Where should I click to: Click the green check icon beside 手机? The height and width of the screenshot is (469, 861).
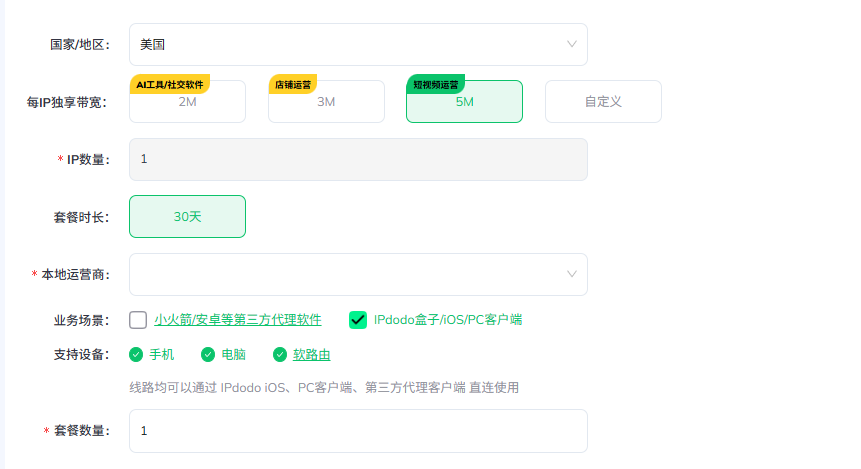pyautogui.click(x=136, y=355)
